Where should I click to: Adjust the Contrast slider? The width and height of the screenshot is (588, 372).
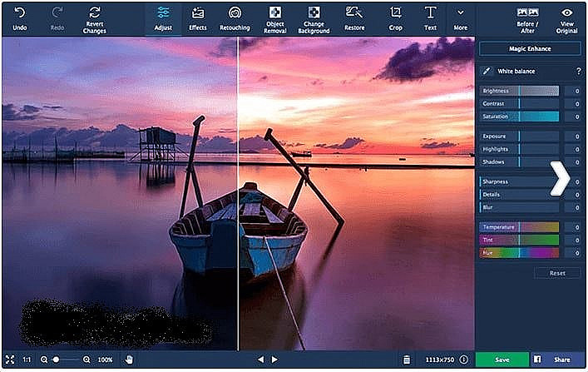(x=519, y=103)
